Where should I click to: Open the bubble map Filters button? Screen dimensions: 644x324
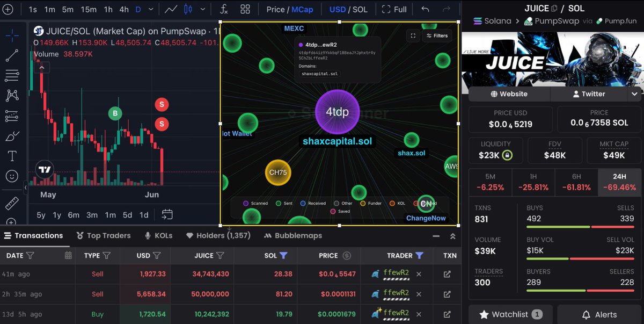437,36
